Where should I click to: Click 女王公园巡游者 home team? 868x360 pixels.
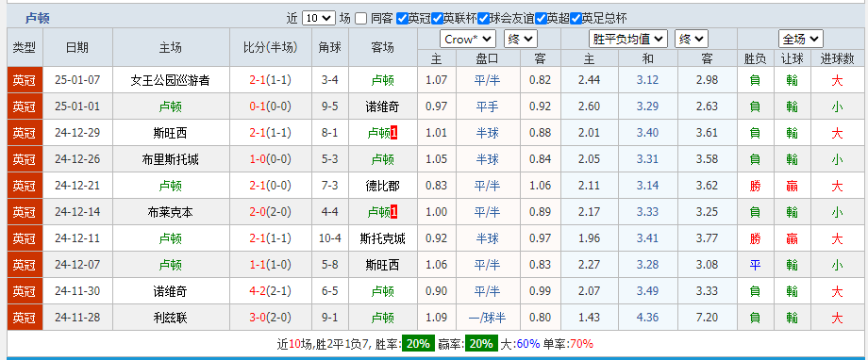point(171,80)
